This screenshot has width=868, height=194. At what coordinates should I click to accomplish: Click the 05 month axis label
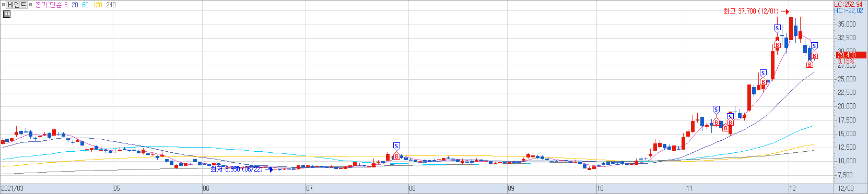click(117, 188)
